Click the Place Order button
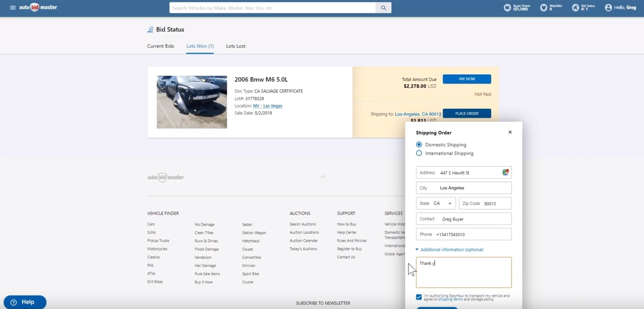Screen dimensions: 644x309 (x=466, y=114)
